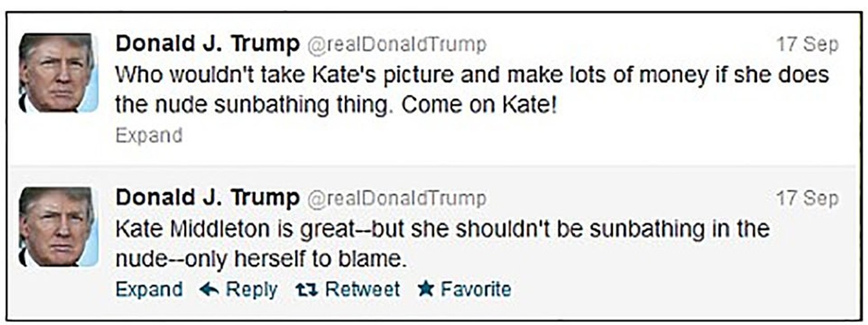Open the second tweet's profile avatar
Image resolution: width=868 pixels, height=325 pixels.
58,226
